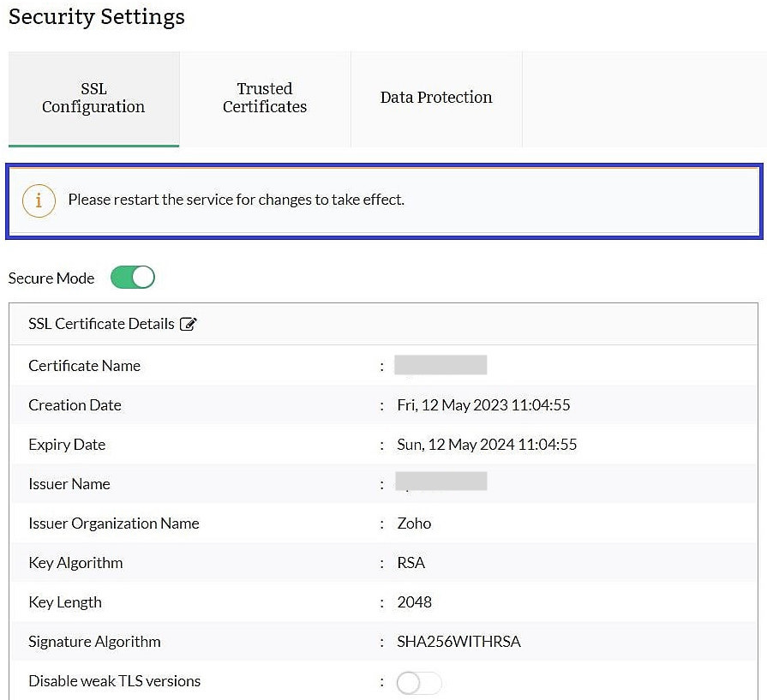Click the Key Length 2048 value
The width and height of the screenshot is (767, 700).
click(414, 602)
